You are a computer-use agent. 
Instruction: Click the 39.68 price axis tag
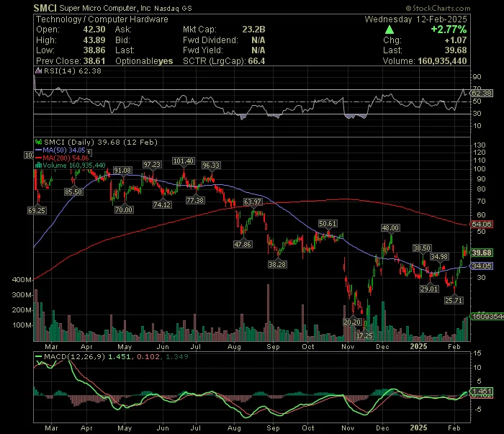(482, 253)
